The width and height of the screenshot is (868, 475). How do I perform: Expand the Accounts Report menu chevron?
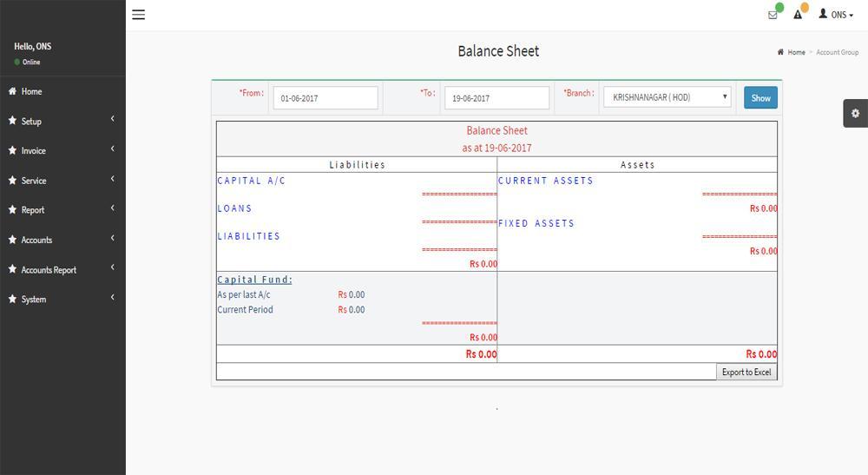(x=112, y=267)
